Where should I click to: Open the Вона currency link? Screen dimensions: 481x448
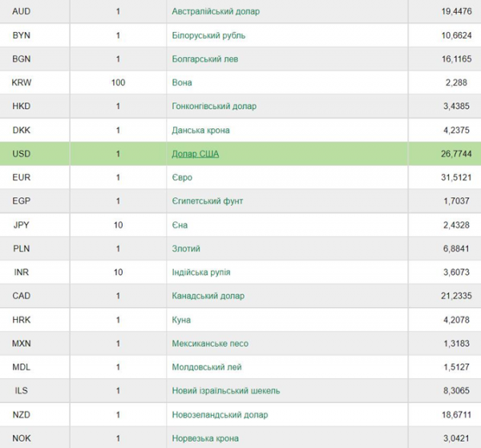(182, 83)
